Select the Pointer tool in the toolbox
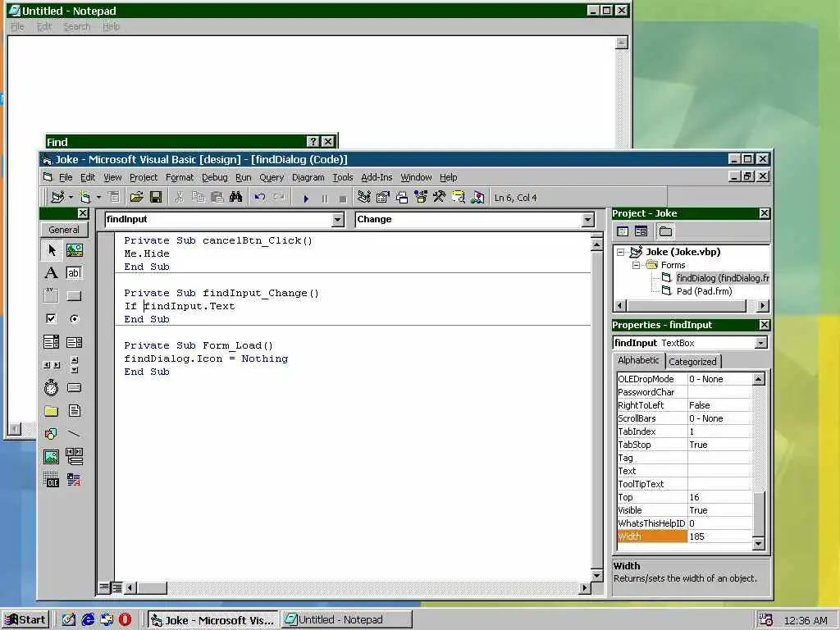 (52, 250)
